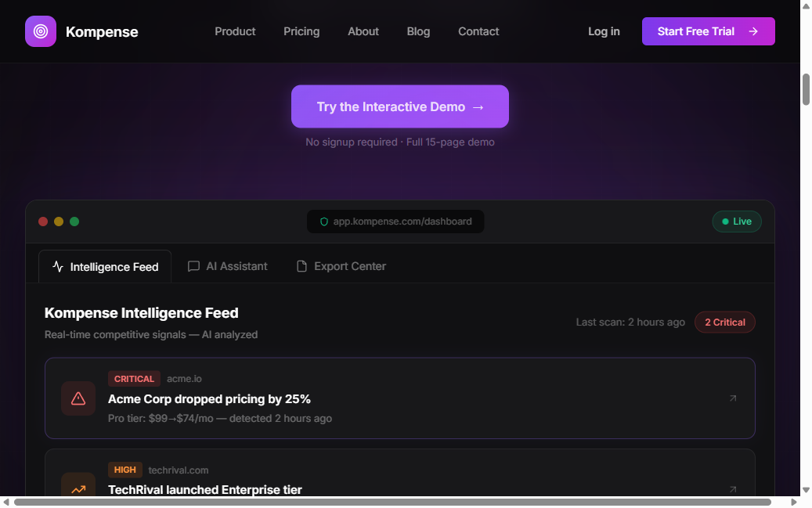The height and width of the screenshot is (508, 812).
Task: Launch the Try the Interactive Demo button
Action: click(x=399, y=106)
